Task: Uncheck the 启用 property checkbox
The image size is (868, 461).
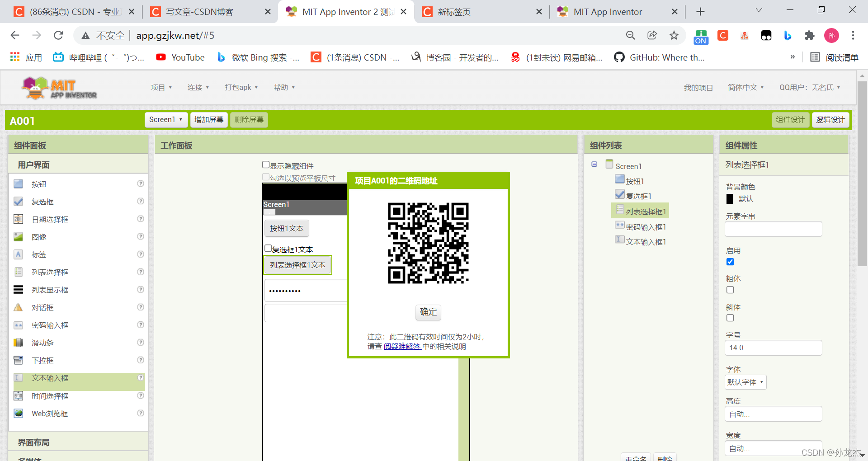Action: click(730, 262)
